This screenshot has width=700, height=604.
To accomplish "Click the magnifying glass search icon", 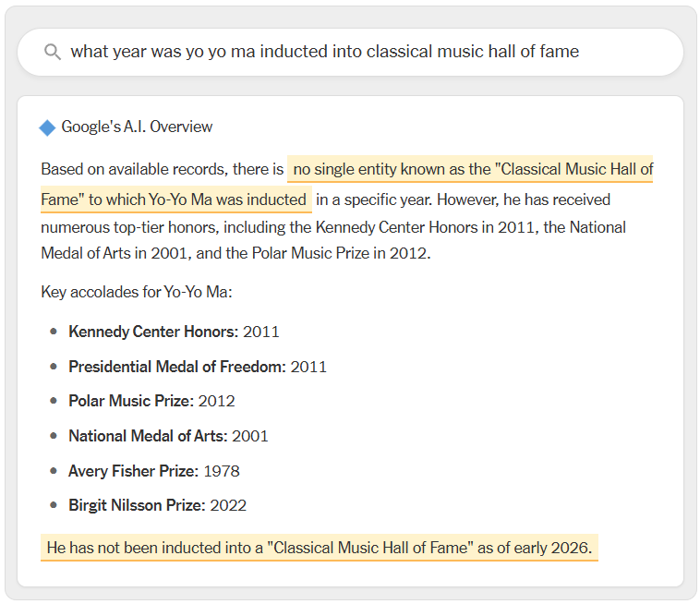I will point(53,52).
